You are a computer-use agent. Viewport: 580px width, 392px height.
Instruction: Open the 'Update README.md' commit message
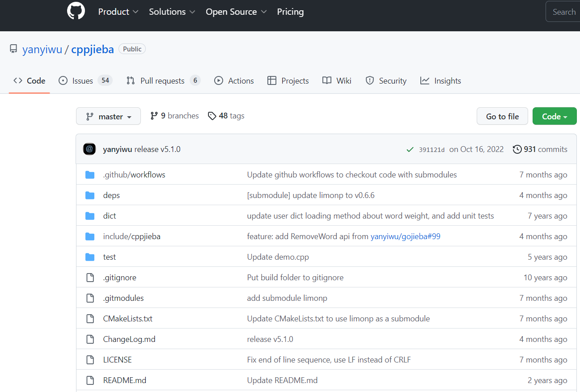[x=283, y=380]
